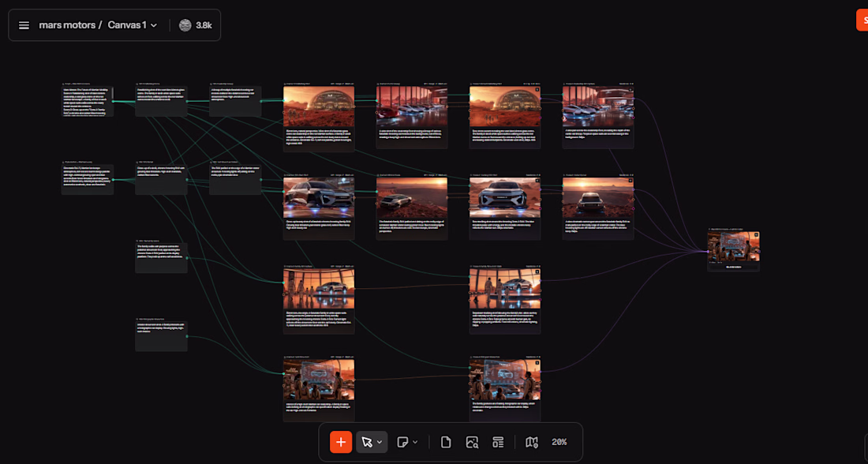This screenshot has height=464, width=868.
Task: Select the showroom thumbnail with red car
Action: 412,107
